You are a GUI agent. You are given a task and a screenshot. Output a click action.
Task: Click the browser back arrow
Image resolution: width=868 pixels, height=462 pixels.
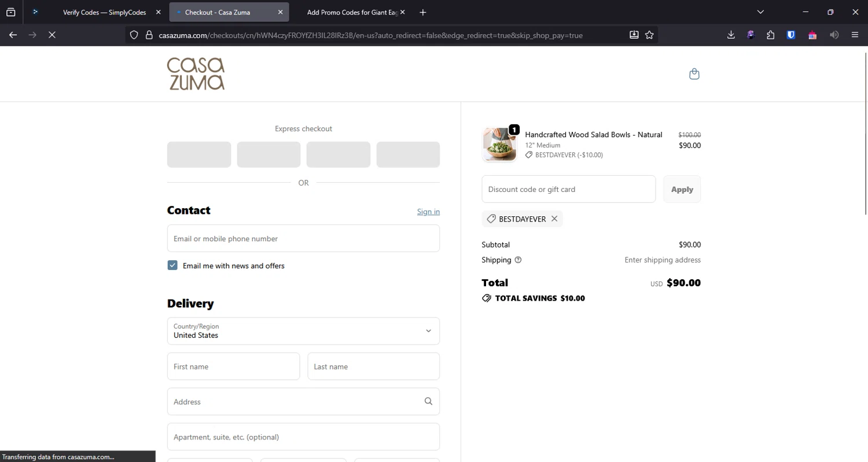click(x=13, y=35)
